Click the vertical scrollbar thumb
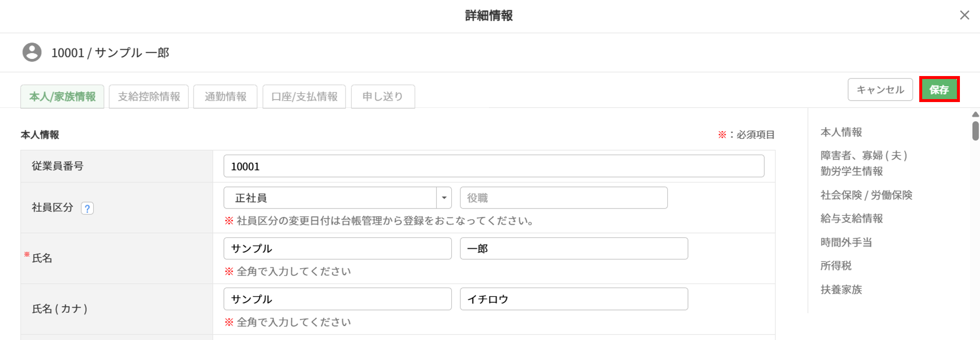 point(975,131)
